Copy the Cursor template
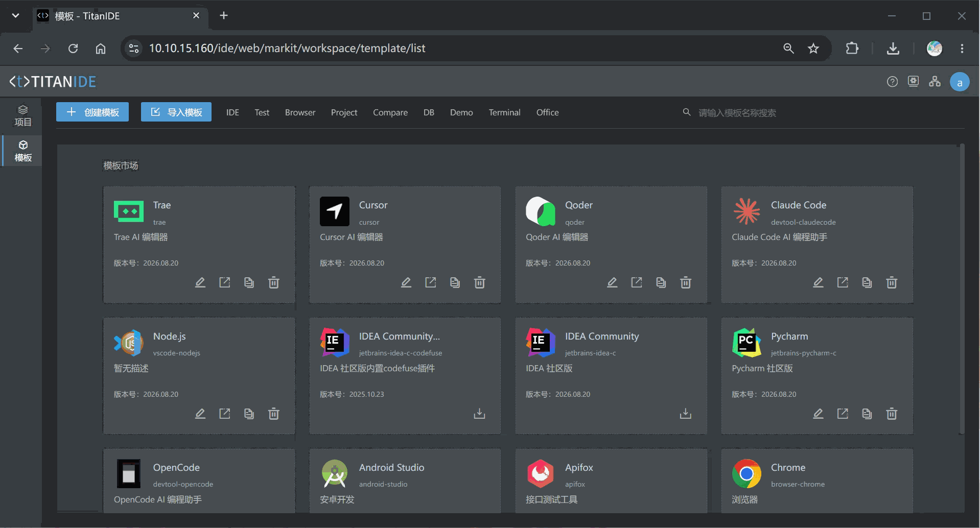This screenshot has height=528, width=980. [455, 282]
